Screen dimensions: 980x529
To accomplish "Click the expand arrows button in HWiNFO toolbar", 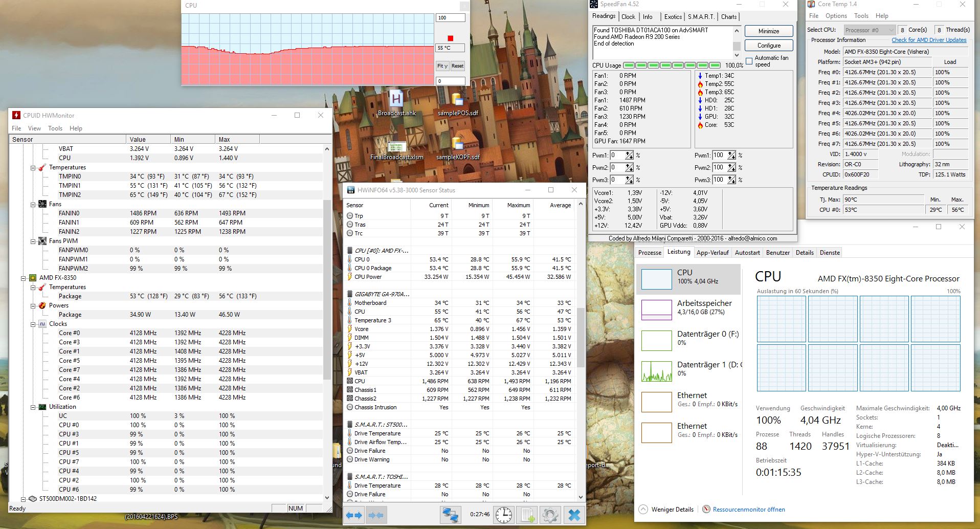I will pos(354,515).
